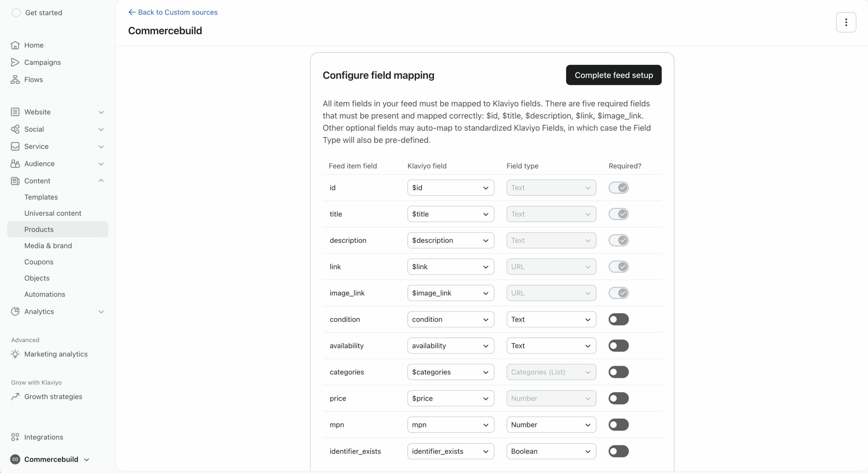Toggle Required switch for condition field
This screenshot has height=473, width=868.
(x=618, y=319)
